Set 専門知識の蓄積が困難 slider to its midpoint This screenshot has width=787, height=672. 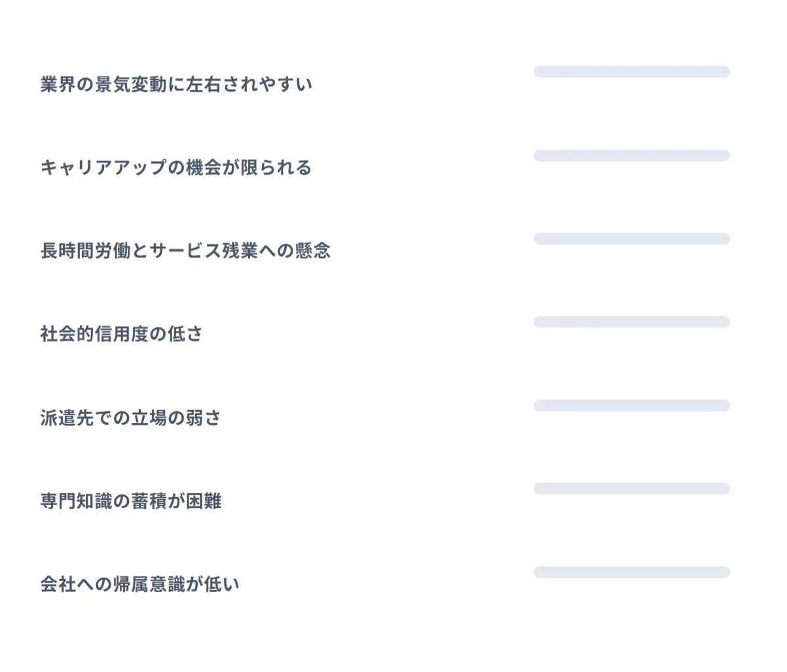point(631,489)
